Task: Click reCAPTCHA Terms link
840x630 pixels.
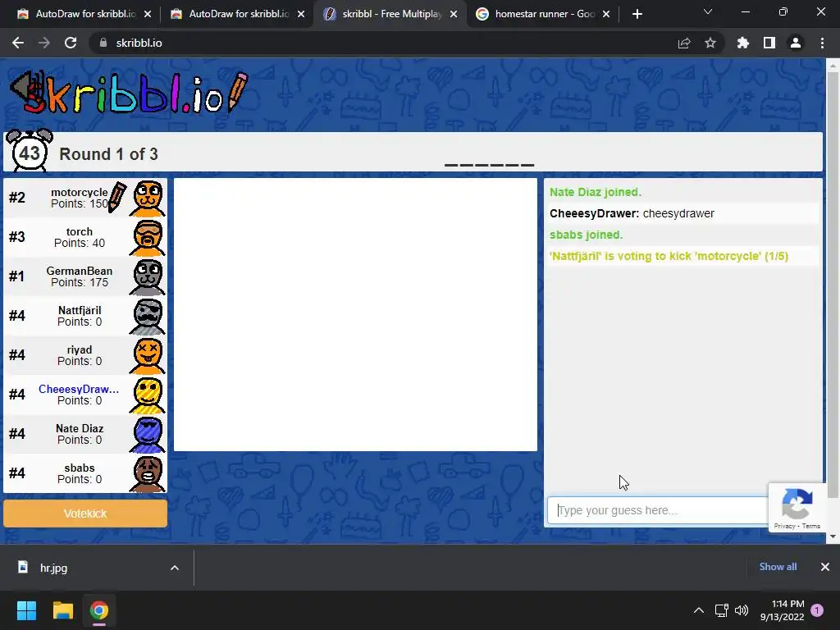Action: [x=811, y=526]
